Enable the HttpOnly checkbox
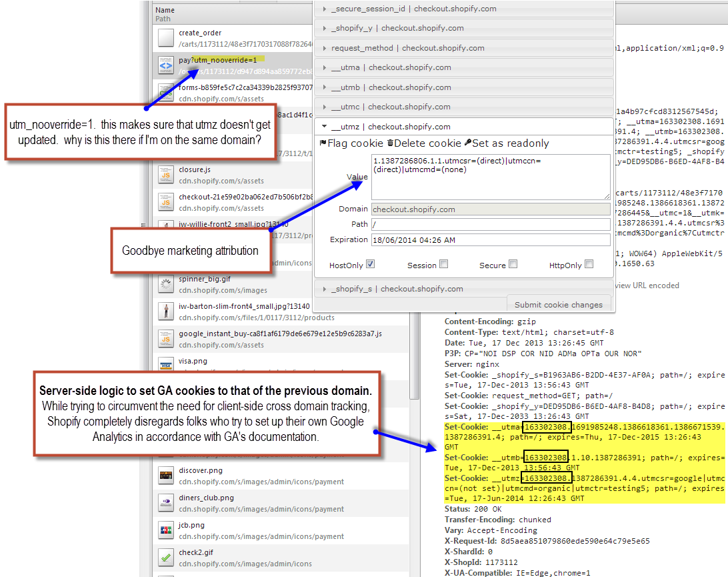Screen dimensions: 728x577 (x=589, y=264)
